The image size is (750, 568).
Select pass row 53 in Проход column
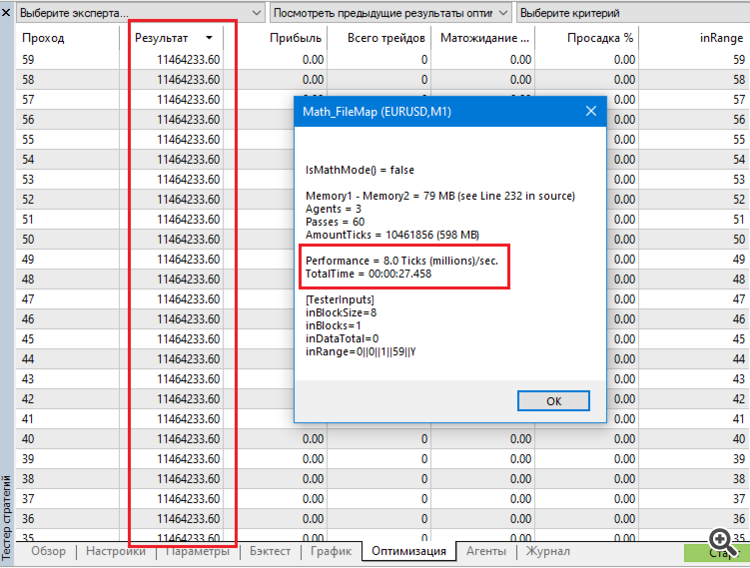[28, 179]
